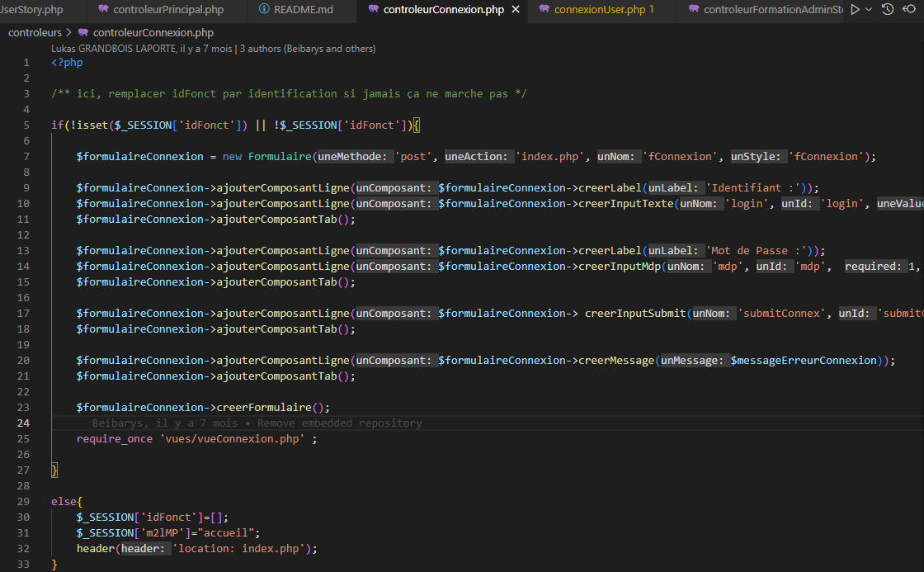The height and width of the screenshot is (572, 924).
Task: Click PHP icon in breadcrumb path
Action: point(83,33)
